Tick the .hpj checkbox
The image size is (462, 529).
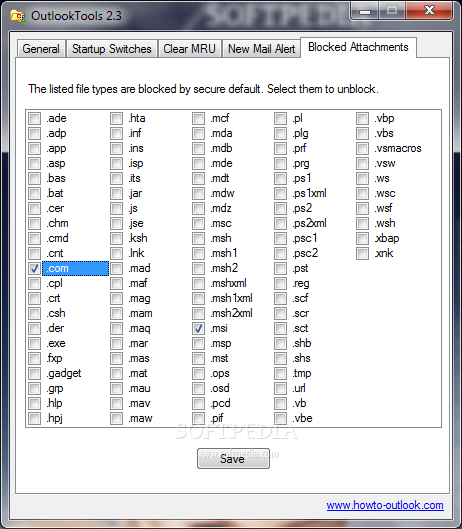pos(34,418)
